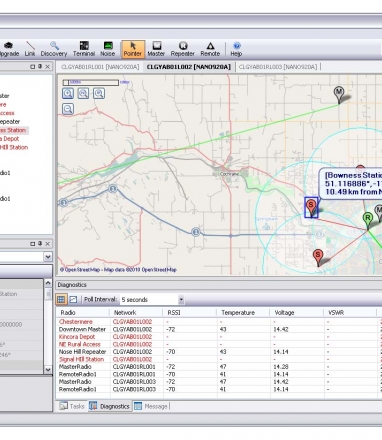Click Downtown Master voltage value 14.42

tap(281, 329)
